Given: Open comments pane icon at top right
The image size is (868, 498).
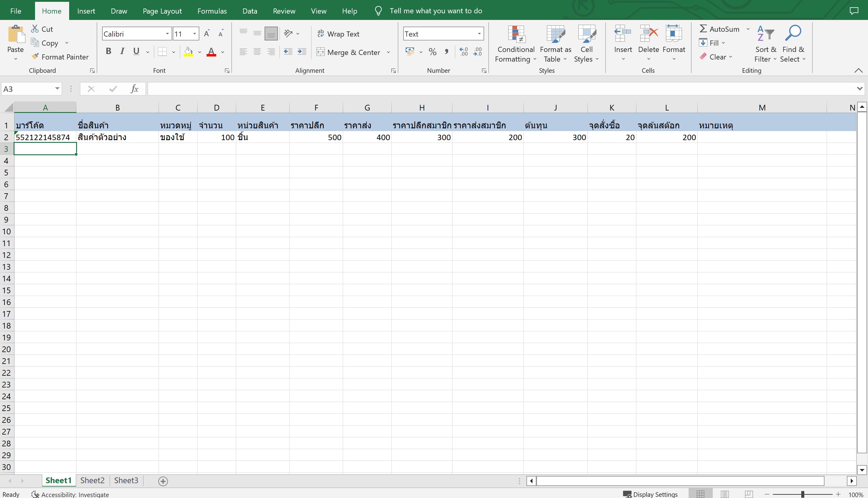Looking at the screenshot, I should tap(854, 11).
